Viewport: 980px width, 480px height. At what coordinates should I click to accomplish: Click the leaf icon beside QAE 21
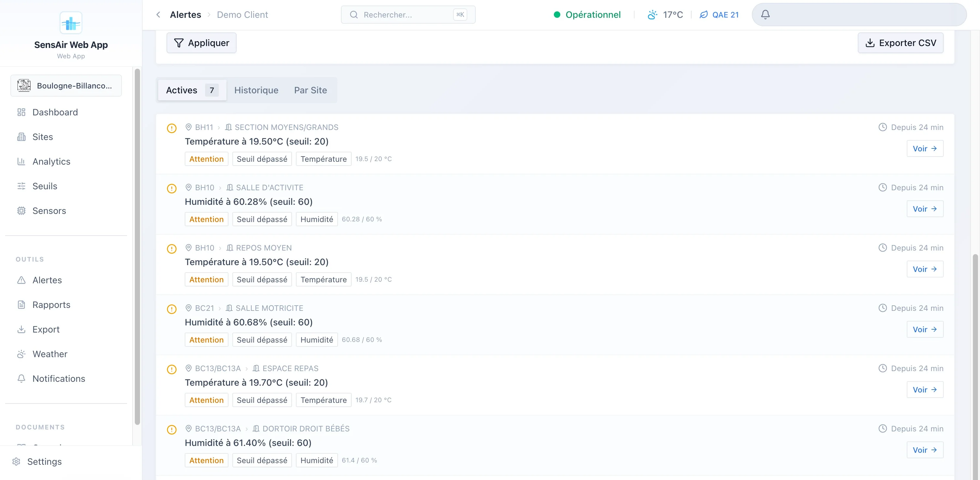pyautogui.click(x=704, y=15)
